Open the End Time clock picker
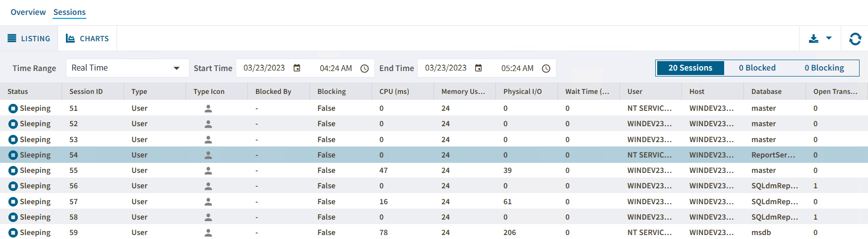 point(546,69)
